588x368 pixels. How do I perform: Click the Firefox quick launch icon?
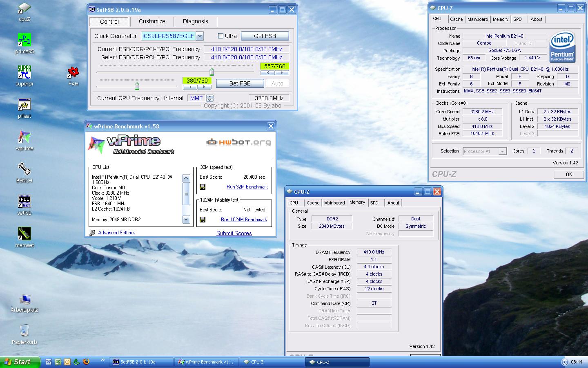tap(86, 362)
